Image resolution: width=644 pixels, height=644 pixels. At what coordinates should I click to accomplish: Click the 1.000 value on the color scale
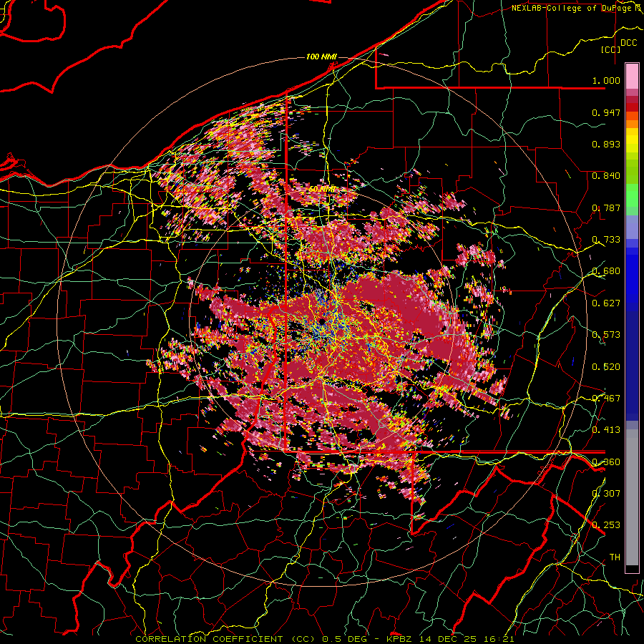(606, 80)
